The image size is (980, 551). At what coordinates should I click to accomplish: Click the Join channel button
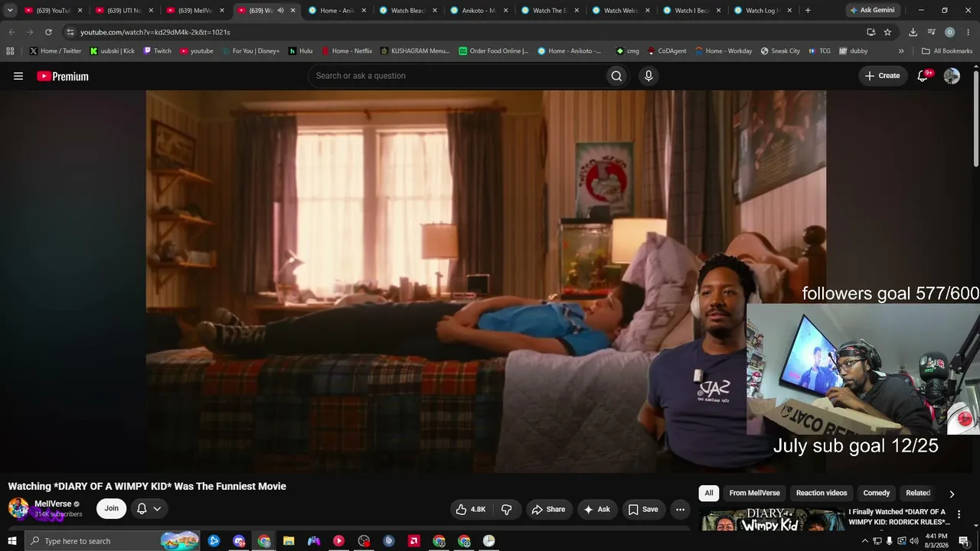click(x=112, y=509)
